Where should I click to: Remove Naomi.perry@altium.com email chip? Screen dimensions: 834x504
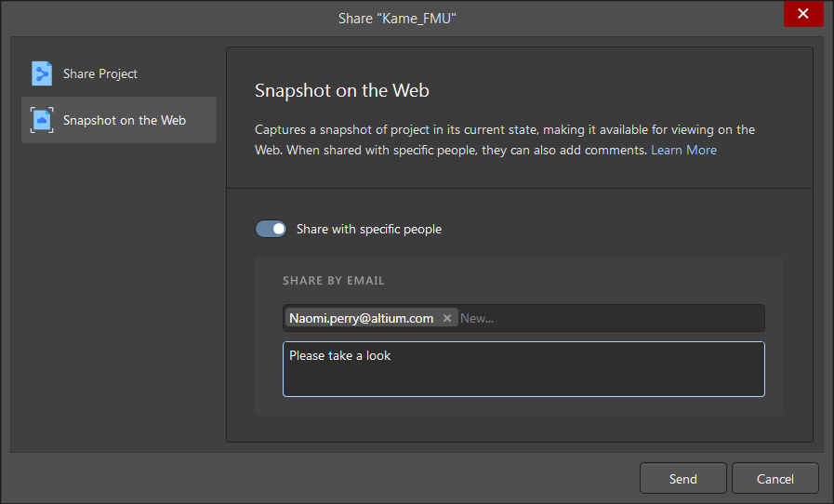coord(447,318)
